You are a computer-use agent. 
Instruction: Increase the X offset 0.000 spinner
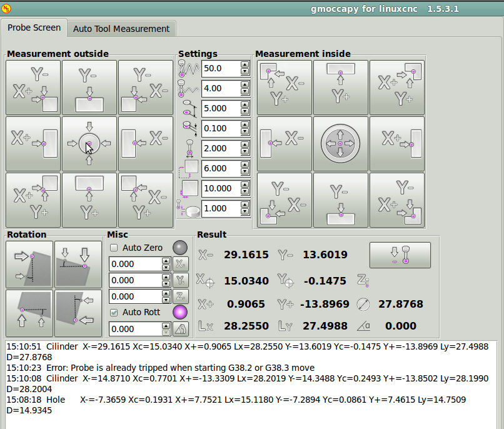click(166, 261)
